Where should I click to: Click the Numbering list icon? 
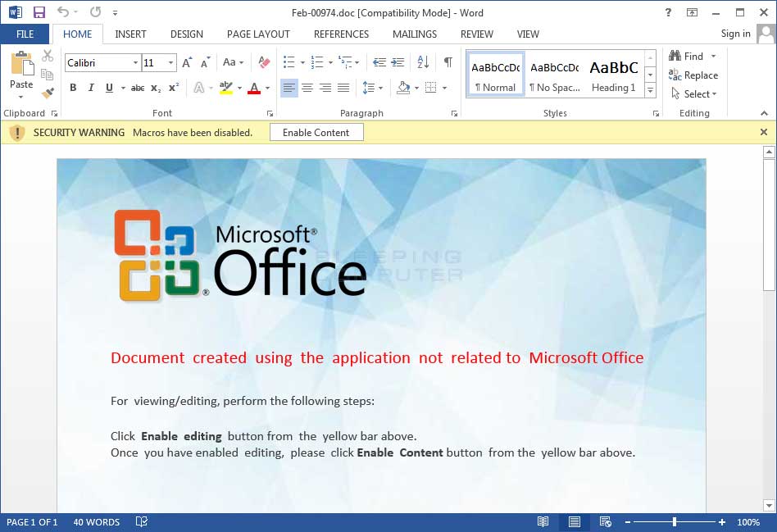point(317,62)
